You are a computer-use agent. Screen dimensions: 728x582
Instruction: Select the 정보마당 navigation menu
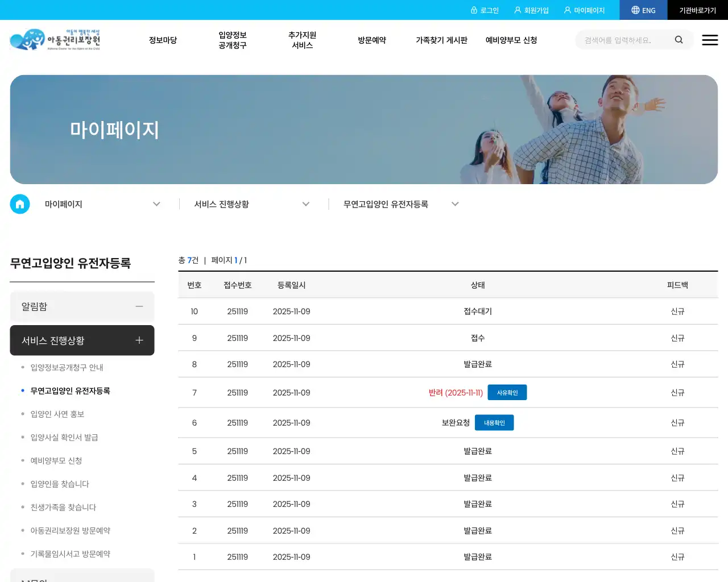pos(163,40)
